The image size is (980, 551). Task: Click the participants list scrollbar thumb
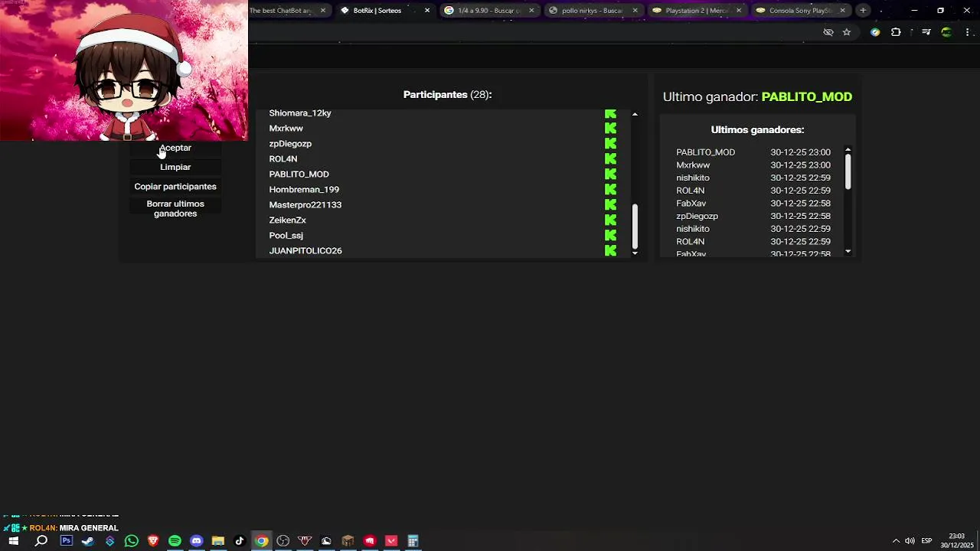click(635, 226)
